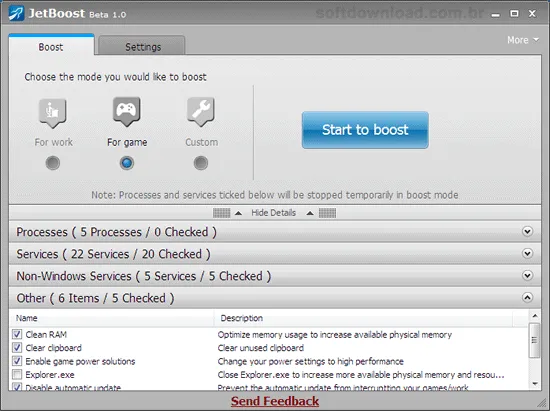Viewport: 550px width, 411px height.
Task: Select the Explorer.exe row name
Action: click(x=50, y=375)
